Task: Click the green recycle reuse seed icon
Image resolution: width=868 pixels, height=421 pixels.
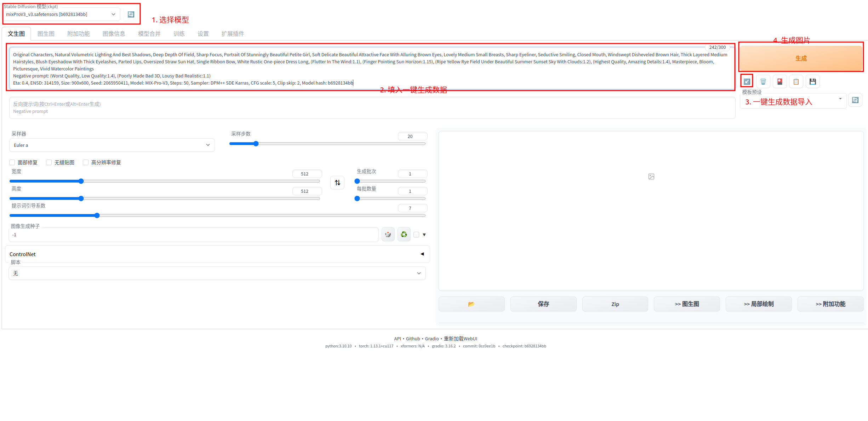Action: (404, 235)
